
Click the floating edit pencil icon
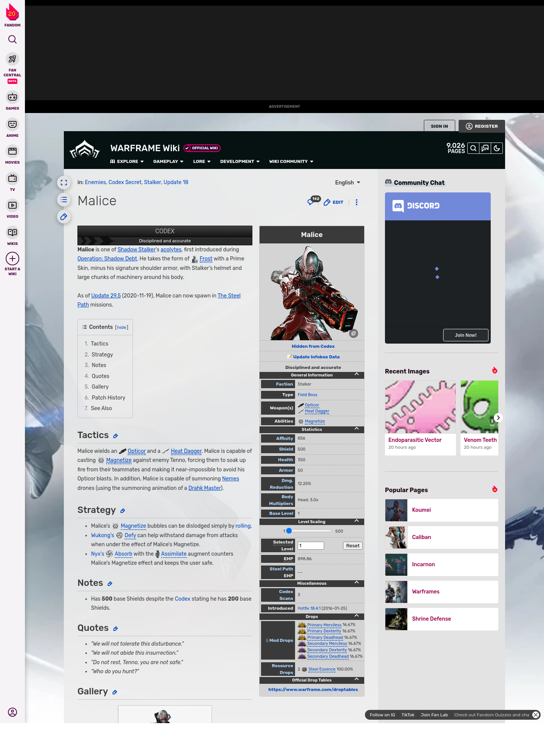(64, 217)
